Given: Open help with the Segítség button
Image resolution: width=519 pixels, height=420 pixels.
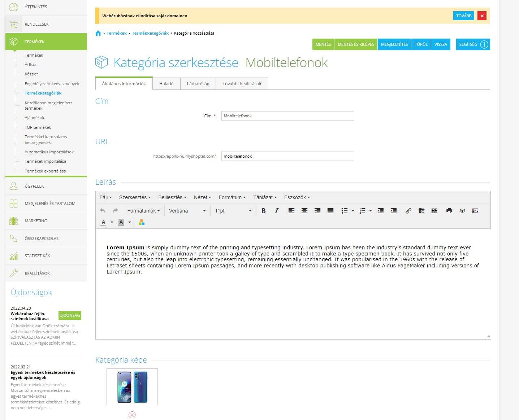Looking at the screenshot, I should 473,44.
